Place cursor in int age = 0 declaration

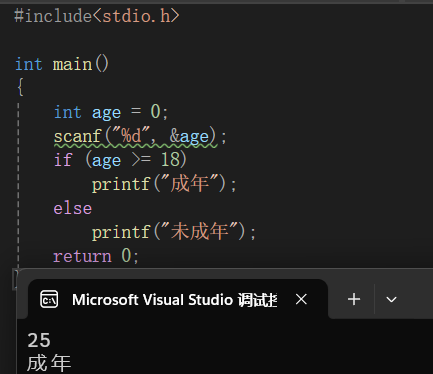(x=111, y=112)
